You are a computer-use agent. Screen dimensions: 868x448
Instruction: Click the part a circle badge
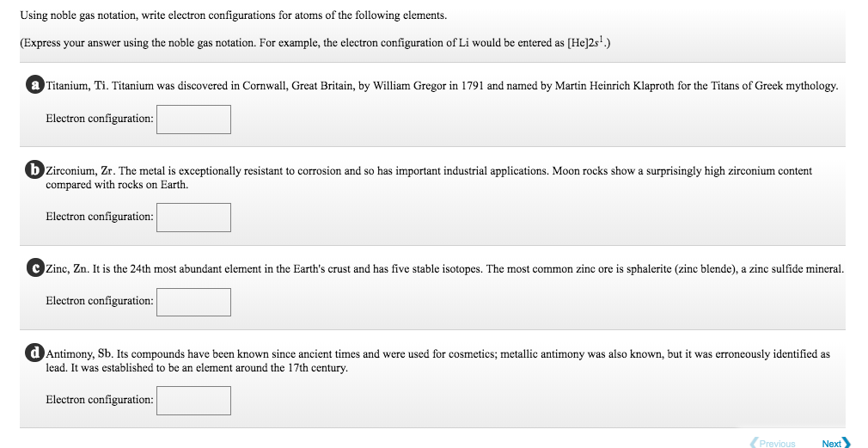pos(34,85)
